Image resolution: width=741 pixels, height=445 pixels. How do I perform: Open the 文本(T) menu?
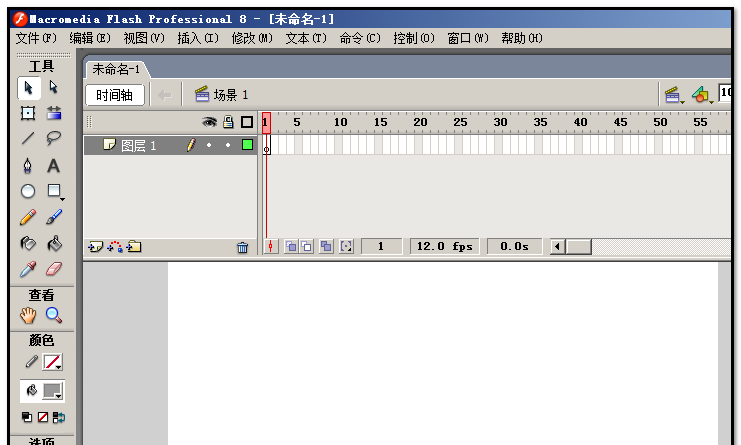point(306,38)
